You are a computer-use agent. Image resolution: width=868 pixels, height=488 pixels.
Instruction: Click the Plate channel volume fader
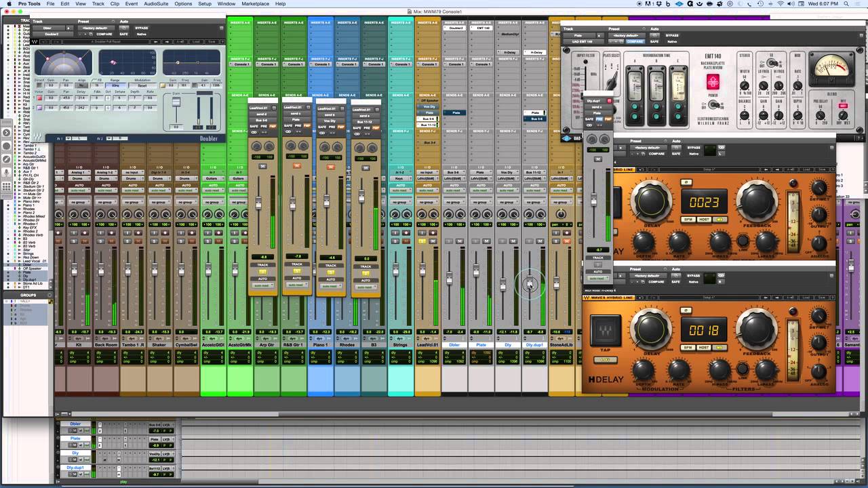[476, 271]
